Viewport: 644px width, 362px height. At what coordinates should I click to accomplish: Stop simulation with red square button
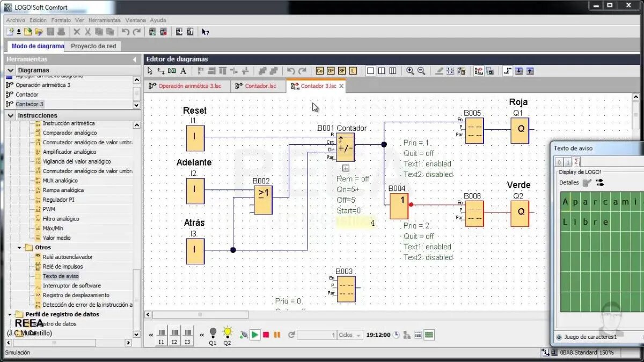pyautogui.click(x=266, y=335)
